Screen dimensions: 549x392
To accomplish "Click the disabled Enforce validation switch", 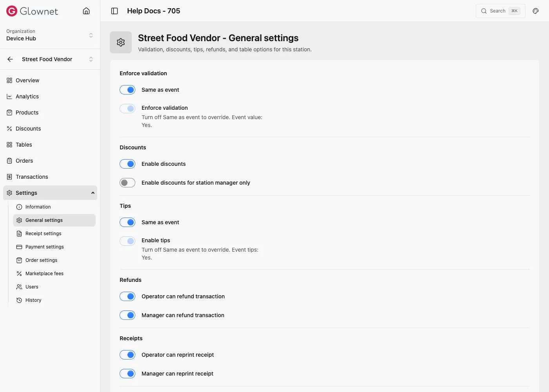I will (127, 109).
